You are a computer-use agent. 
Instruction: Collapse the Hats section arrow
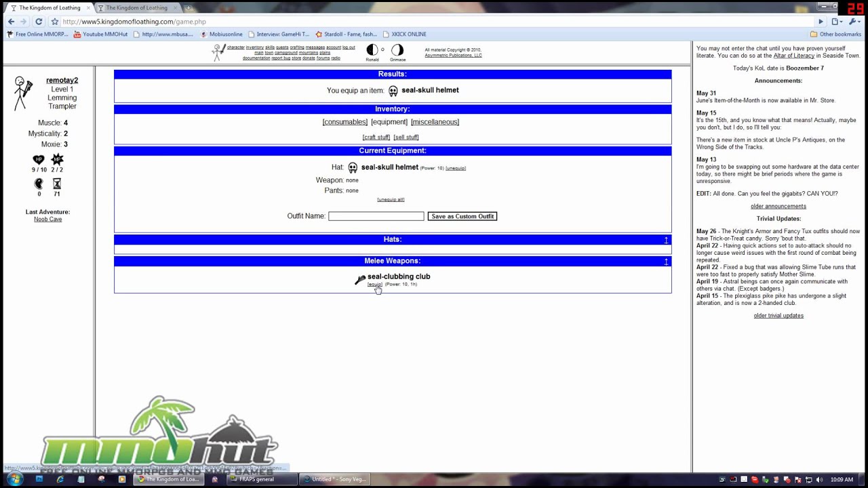click(666, 240)
